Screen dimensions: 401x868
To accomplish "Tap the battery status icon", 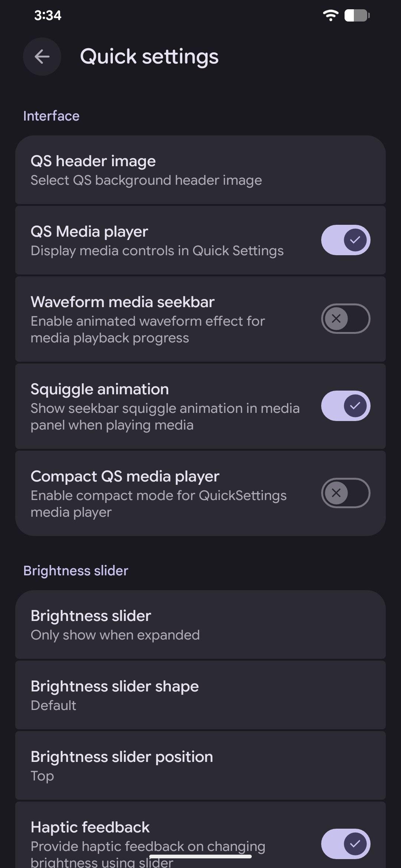I will point(357,16).
